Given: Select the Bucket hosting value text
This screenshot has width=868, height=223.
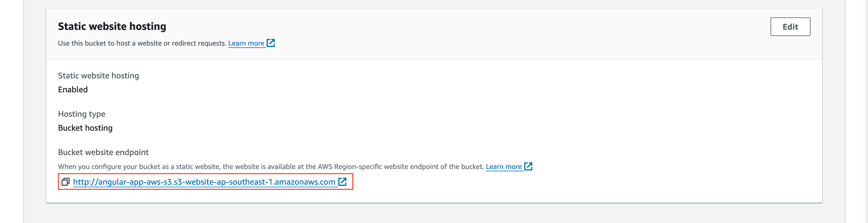Looking at the screenshot, I should click(x=85, y=128).
